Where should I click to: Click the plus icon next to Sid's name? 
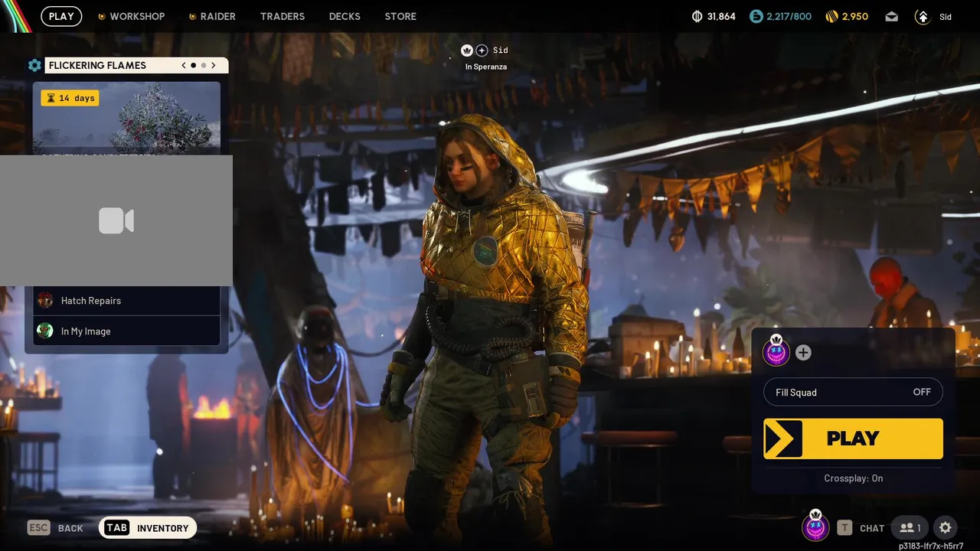tap(482, 51)
